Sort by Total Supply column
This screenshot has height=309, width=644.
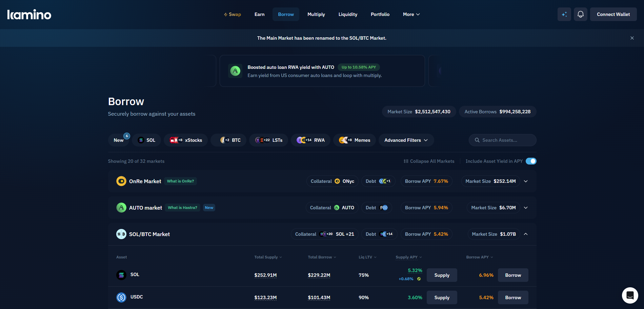(x=268, y=257)
